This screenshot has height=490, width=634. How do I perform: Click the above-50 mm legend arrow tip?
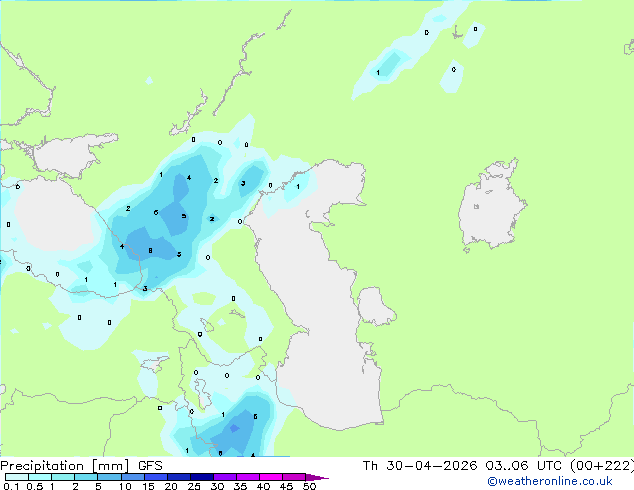point(317,477)
